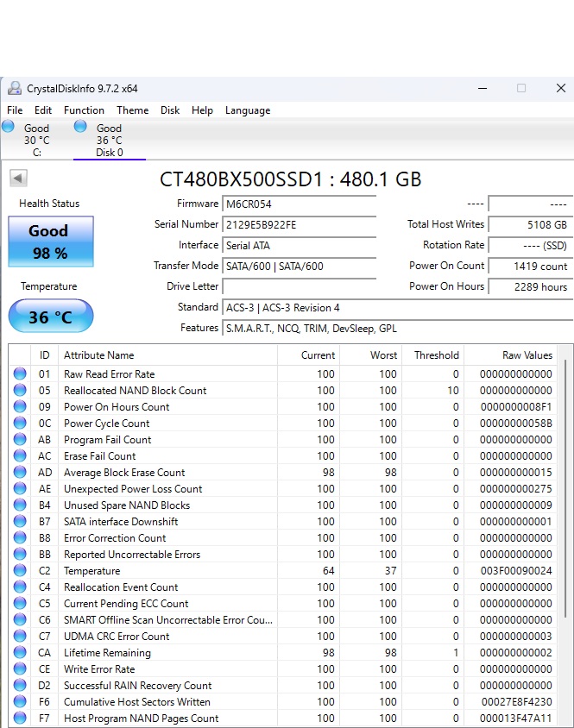Click the blue health orb above Disk 0
574x728 pixels.
[x=80, y=127]
